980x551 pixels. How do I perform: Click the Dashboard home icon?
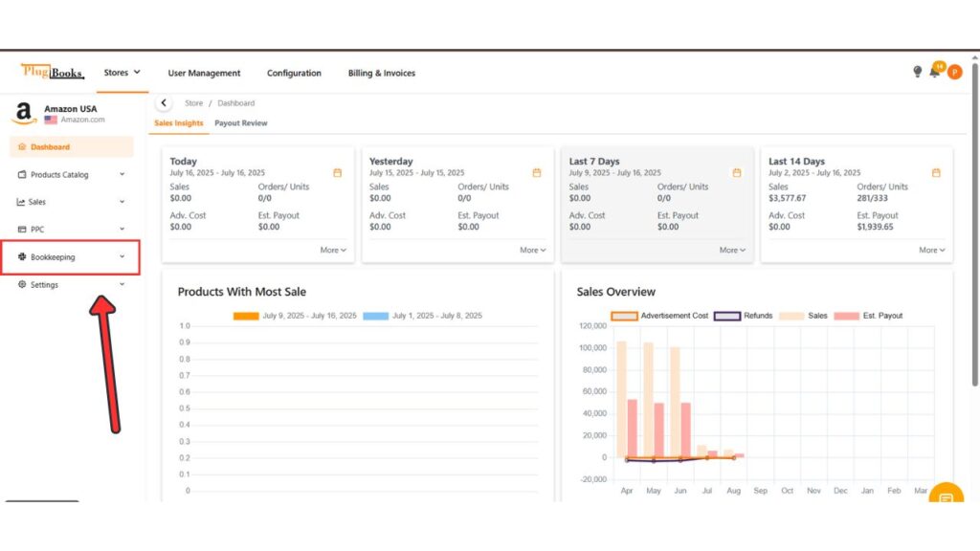point(22,146)
